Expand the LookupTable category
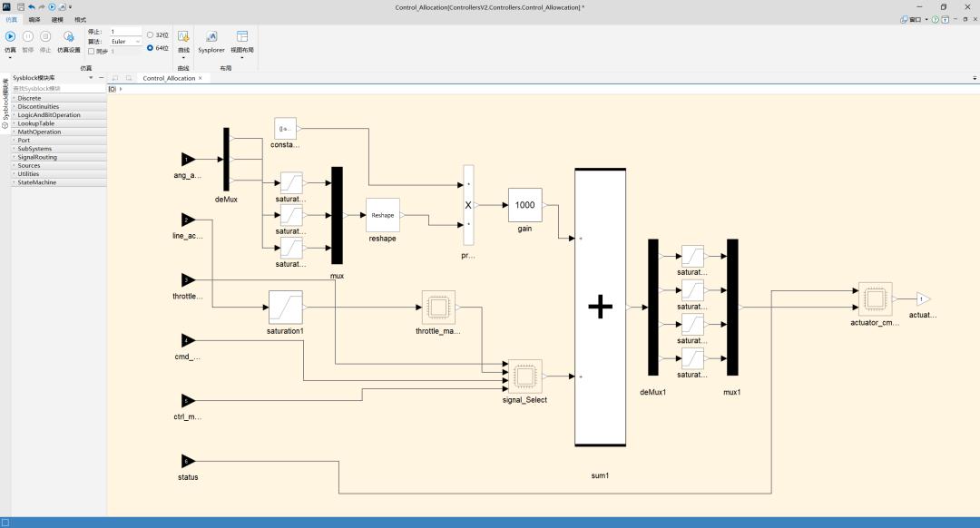The width and height of the screenshot is (980, 528). pyautogui.click(x=14, y=123)
